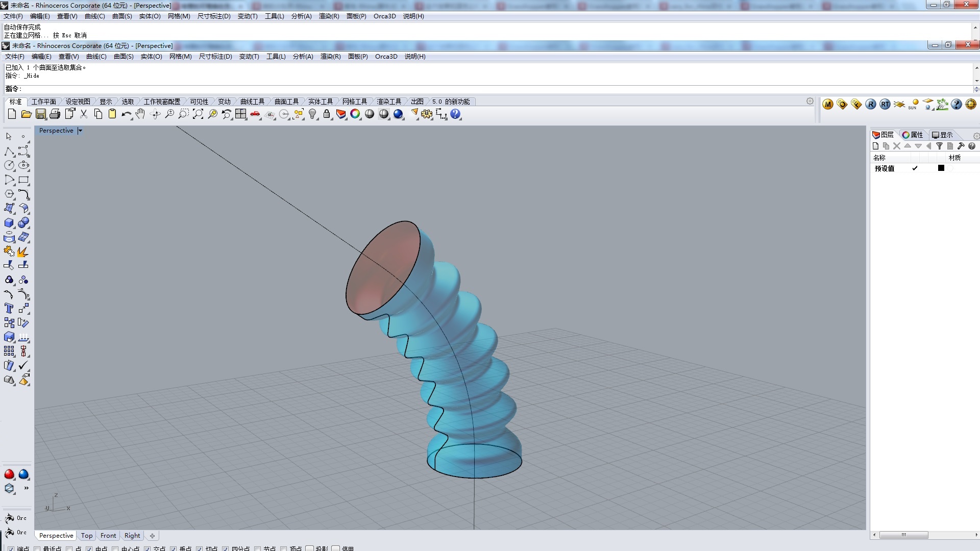The image size is (980, 551).
Task: Click the gold M Orca3D icon
Action: coord(828,105)
